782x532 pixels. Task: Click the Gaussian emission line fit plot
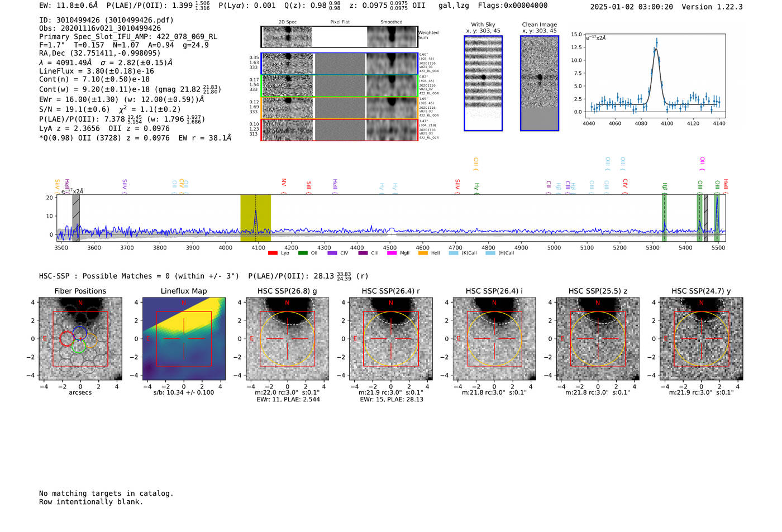pos(655,76)
